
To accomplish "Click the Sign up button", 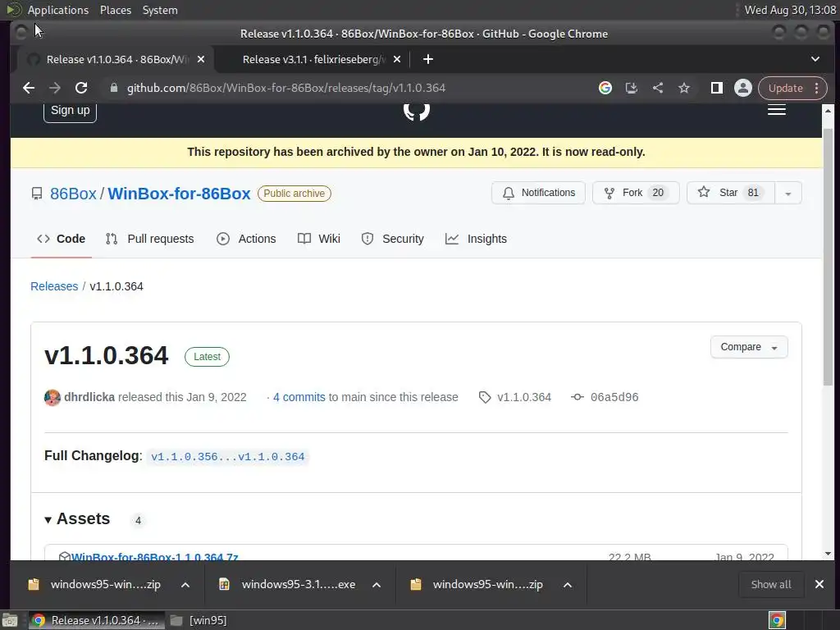I will tap(71, 111).
